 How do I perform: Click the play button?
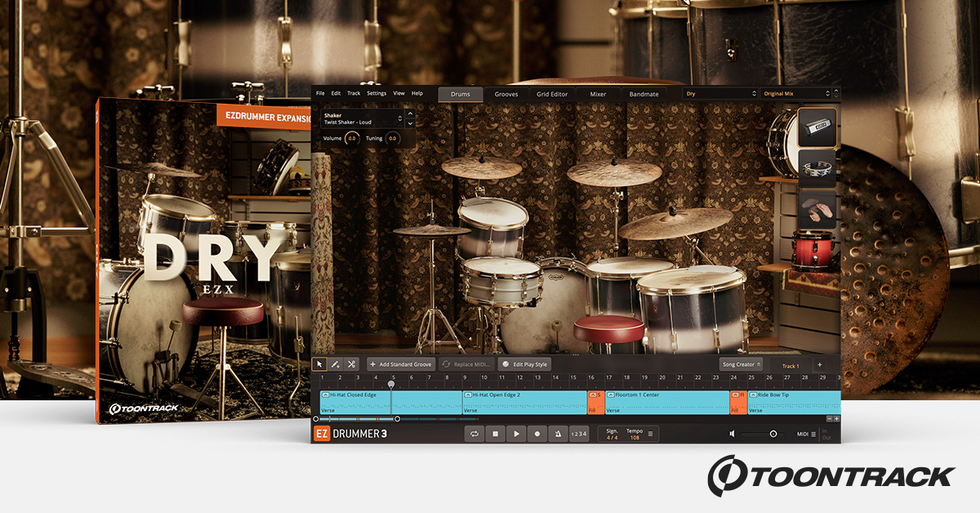[516, 434]
